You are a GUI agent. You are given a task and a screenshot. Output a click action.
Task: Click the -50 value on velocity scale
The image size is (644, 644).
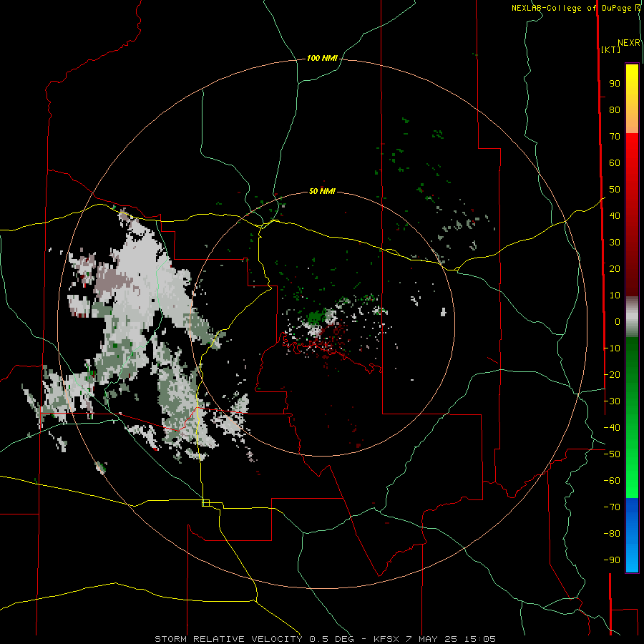612,454
